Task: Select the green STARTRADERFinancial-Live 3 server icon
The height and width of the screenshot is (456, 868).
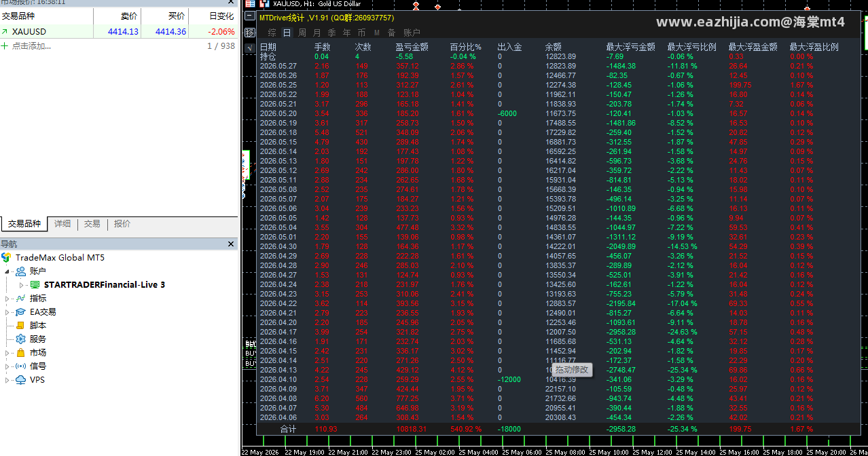Action: click(35, 284)
